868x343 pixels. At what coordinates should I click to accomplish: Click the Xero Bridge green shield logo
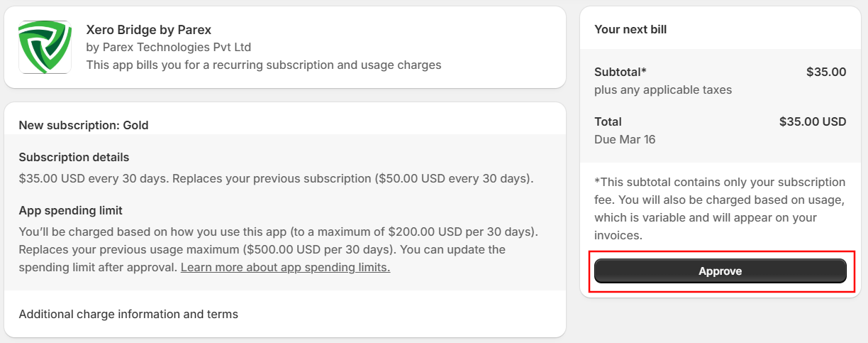point(45,47)
